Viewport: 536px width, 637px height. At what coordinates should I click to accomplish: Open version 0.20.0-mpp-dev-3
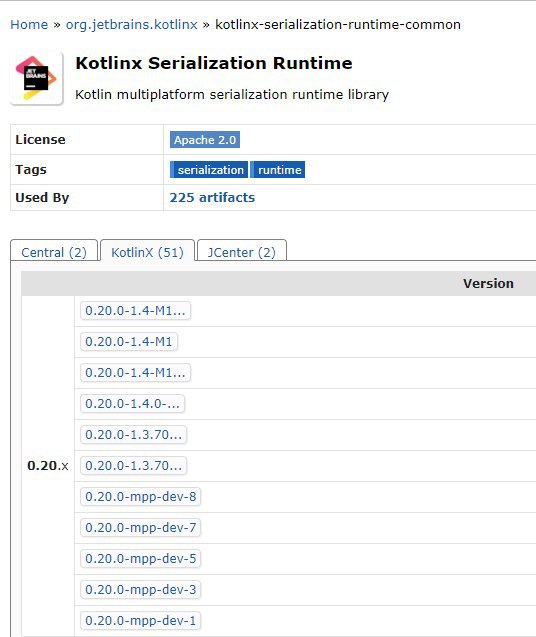click(x=141, y=589)
